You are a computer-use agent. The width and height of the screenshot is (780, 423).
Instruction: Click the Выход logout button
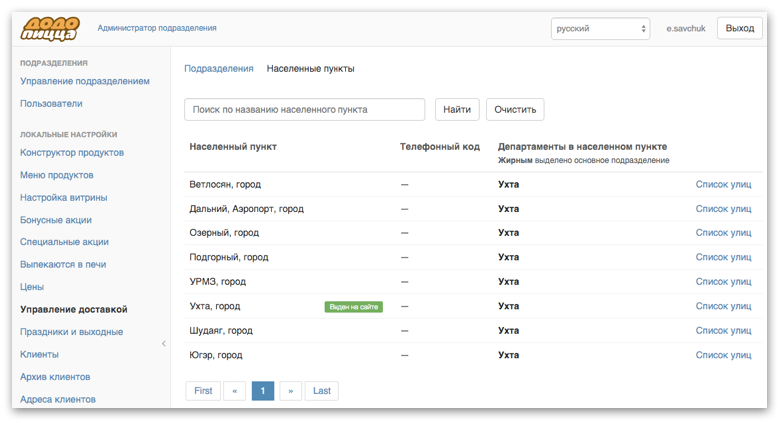pos(740,28)
